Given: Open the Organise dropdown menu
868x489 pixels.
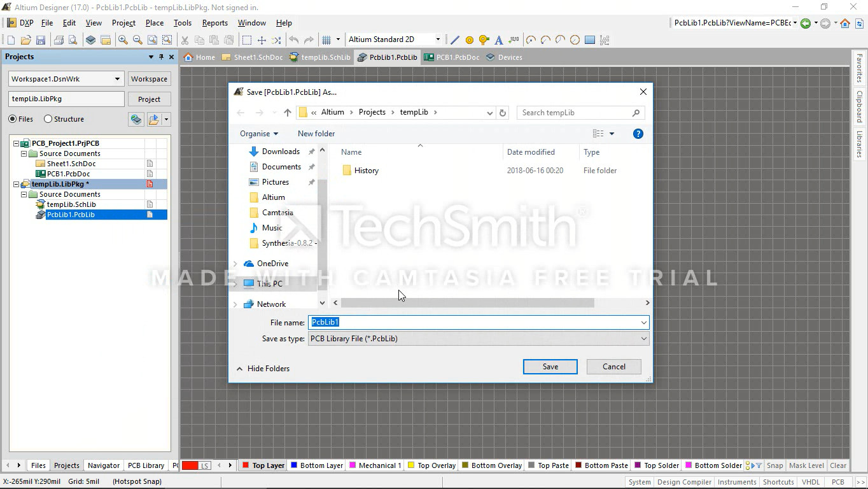Looking at the screenshot, I should point(258,134).
